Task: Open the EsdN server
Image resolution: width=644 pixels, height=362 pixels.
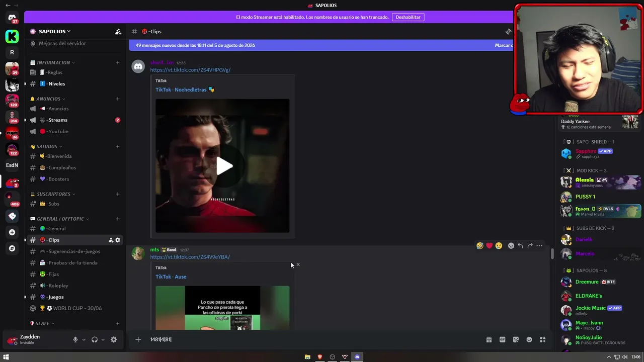Action: (x=12, y=165)
